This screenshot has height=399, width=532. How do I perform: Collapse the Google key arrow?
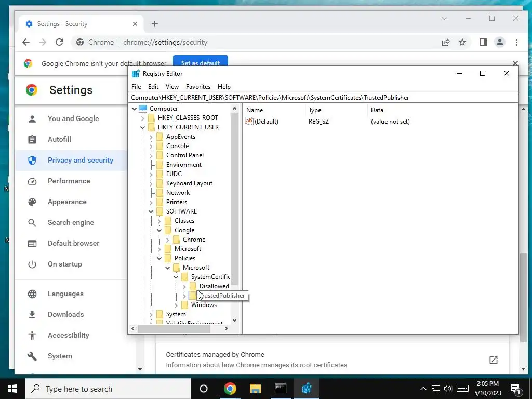tap(159, 230)
